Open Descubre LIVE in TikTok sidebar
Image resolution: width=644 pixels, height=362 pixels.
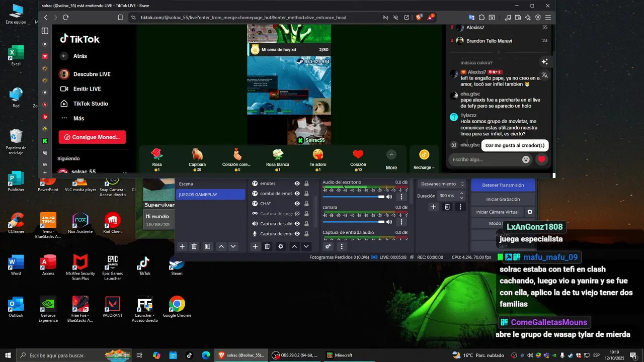[85, 74]
